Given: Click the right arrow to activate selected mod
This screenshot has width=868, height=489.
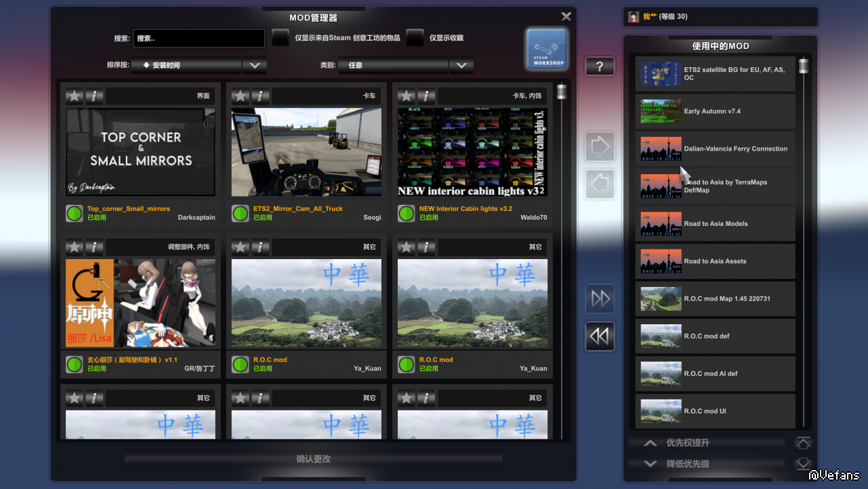Looking at the screenshot, I should [600, 146].
